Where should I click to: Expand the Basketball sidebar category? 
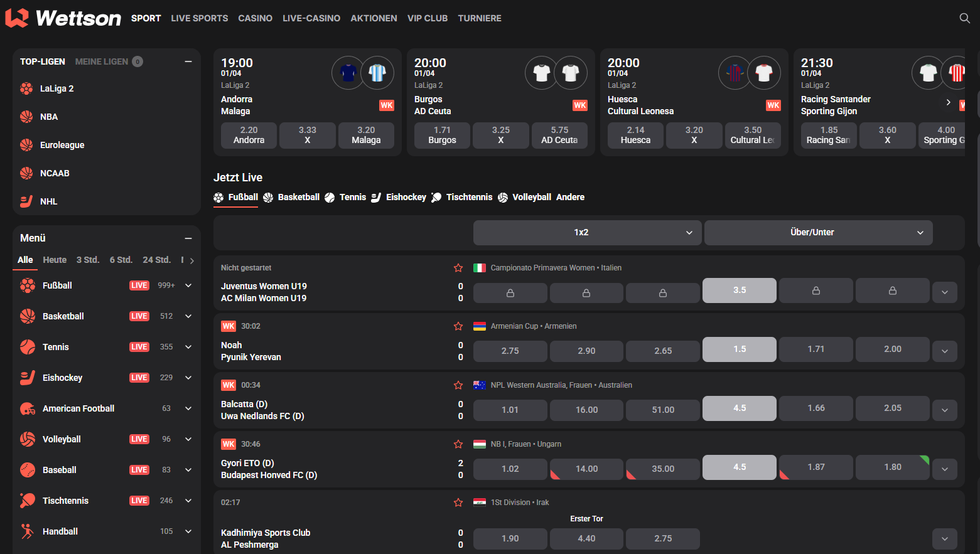click(188, 316)
